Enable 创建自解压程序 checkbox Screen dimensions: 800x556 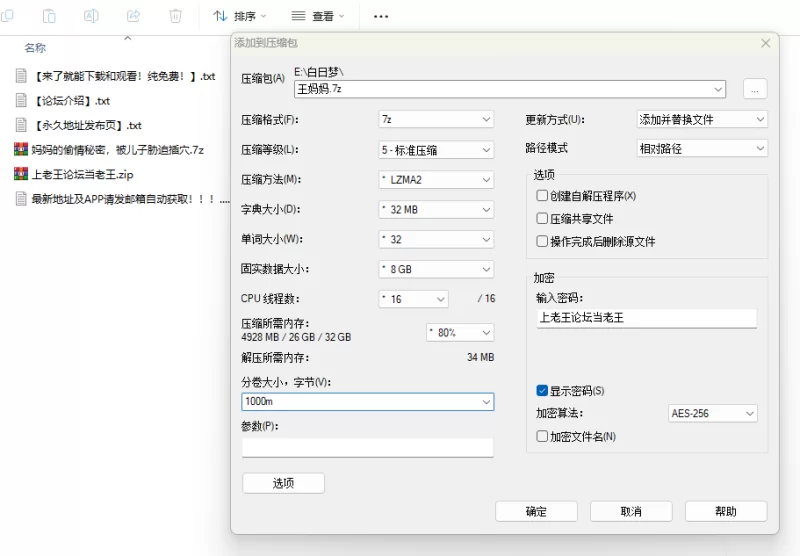pos(542,196)
